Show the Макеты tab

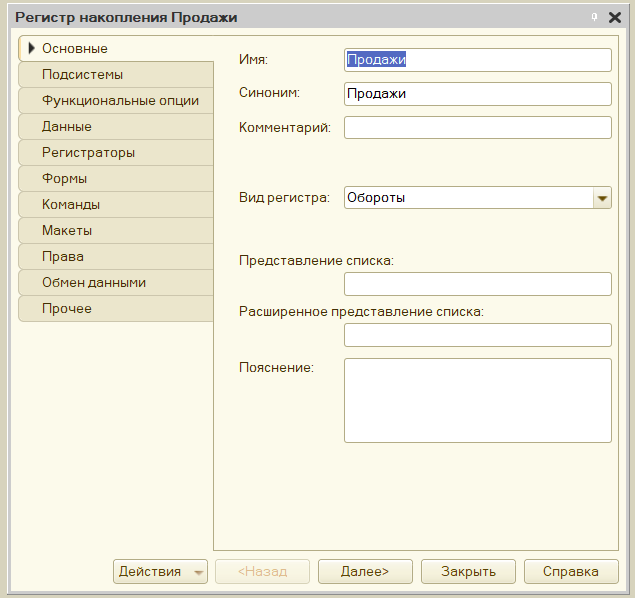pyautogui.click(x=116, y=230)
